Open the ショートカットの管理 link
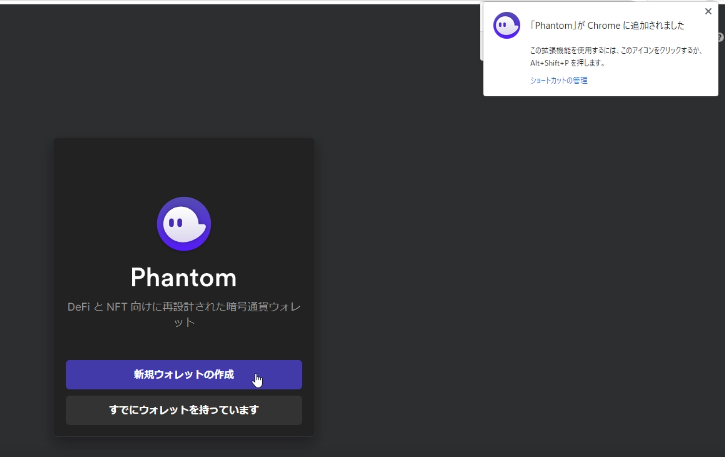Viewport: 725px width, 457px height. click(559, 80)
